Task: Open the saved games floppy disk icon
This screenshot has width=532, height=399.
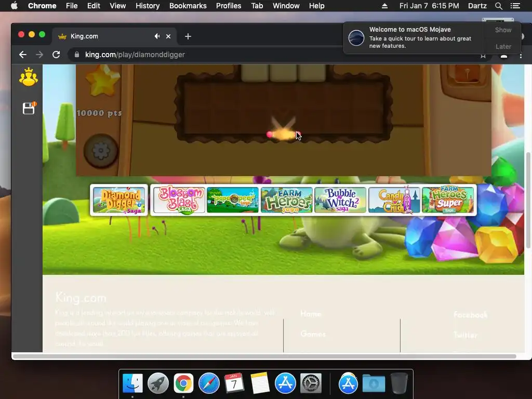Action: point(29,108)
